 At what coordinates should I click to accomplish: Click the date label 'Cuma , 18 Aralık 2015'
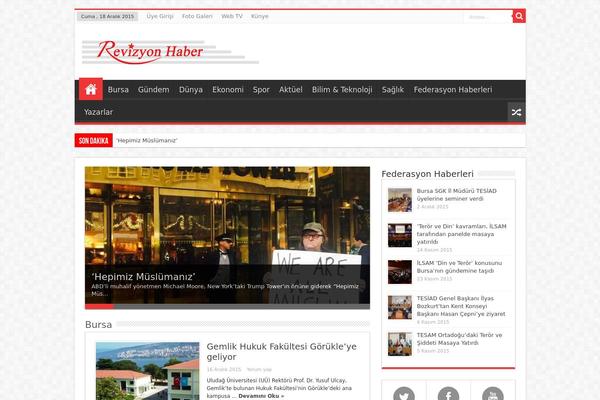pos(107,16)
